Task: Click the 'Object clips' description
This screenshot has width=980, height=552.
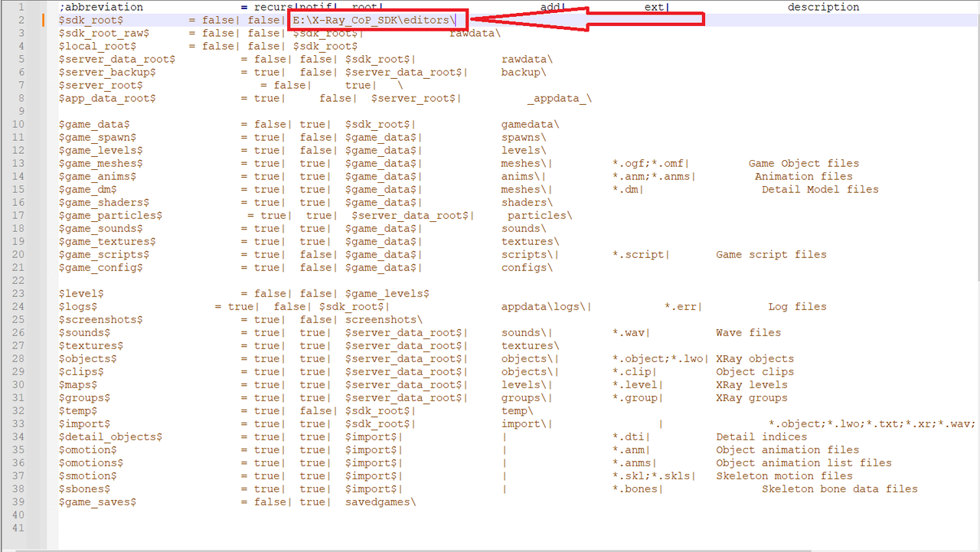Action: 756,371
